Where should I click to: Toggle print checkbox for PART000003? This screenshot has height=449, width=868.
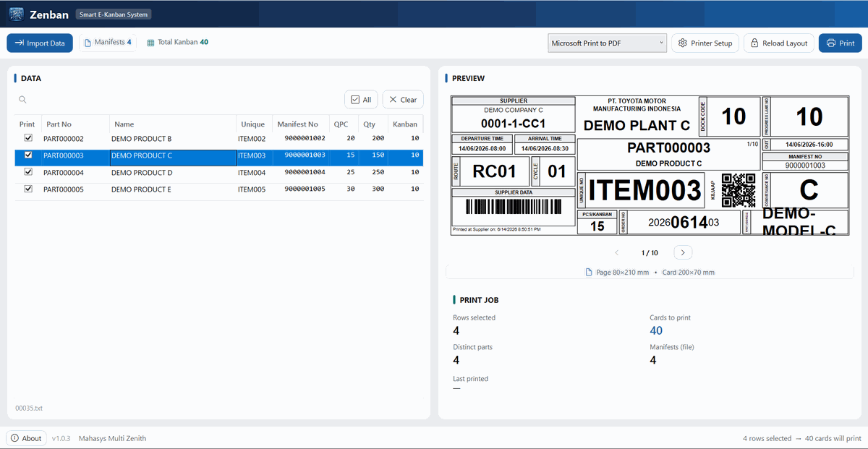coord(28,155)
